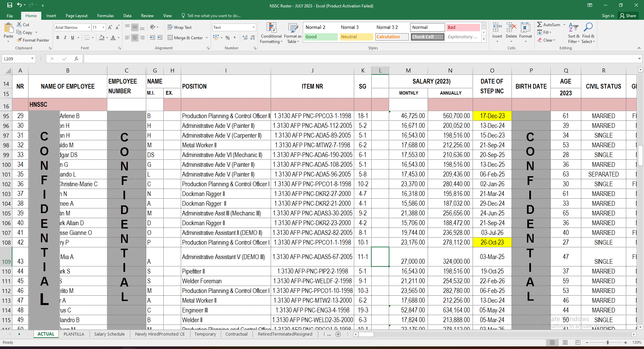Viewport: 644px width, 349px height.
Task: Open the number format Text dropdown
Action: [x=254, y=28]
